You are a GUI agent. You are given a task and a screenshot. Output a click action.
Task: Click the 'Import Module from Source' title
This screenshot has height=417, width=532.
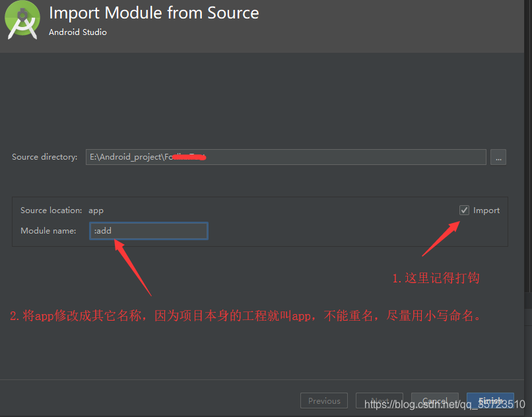pos(154,13)
